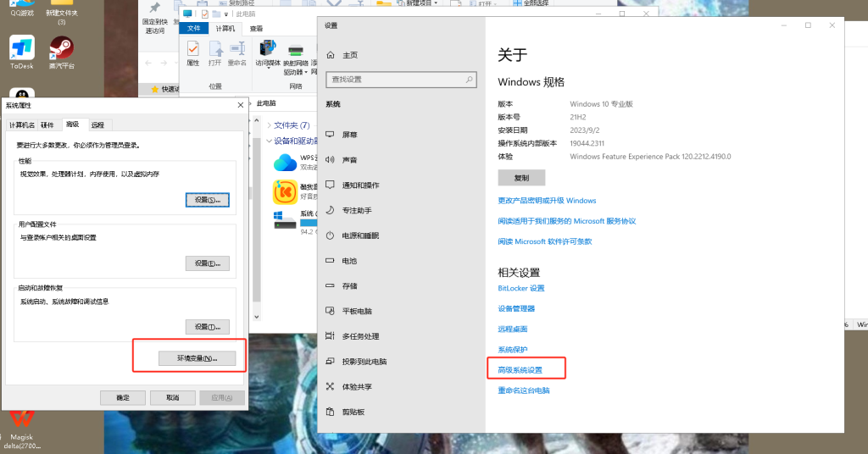
Task: Select 系统 Windows drive icon in Explorer
Action: tap(285, 220)
